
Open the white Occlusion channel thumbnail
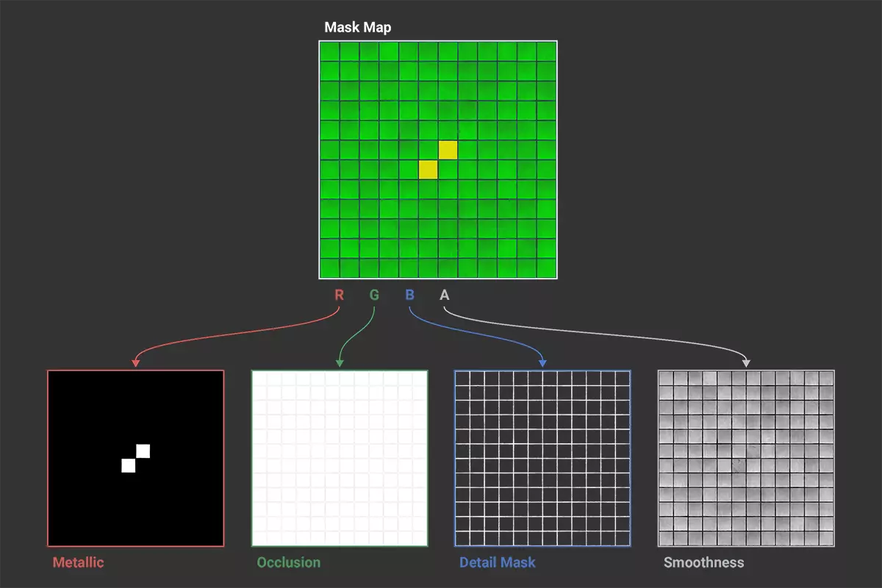pos(340,458)
